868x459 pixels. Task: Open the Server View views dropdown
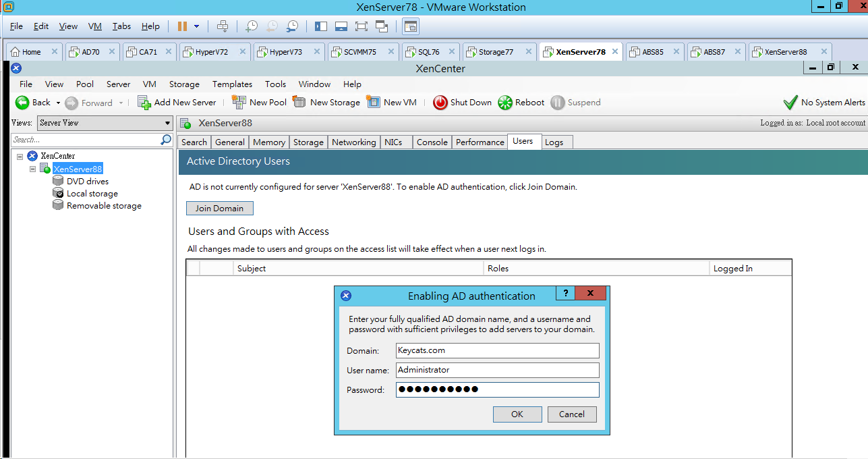point(105,123)
